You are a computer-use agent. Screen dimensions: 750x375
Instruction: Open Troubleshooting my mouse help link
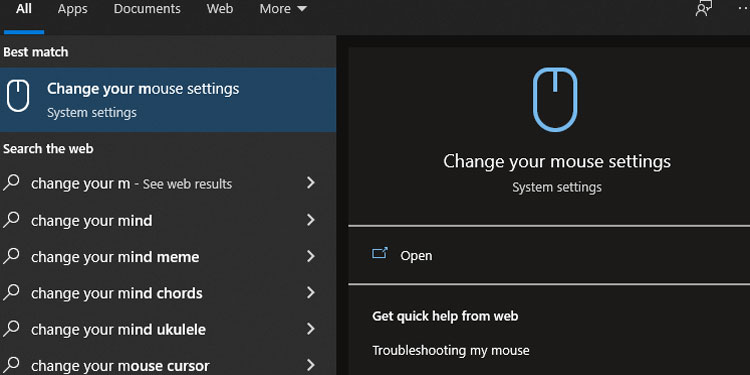[451, 351]
